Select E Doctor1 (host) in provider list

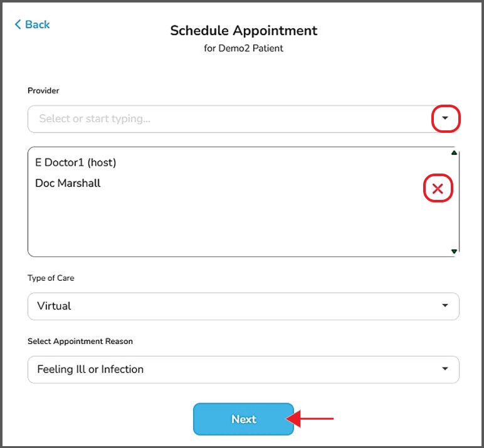(x=76, y=162)
